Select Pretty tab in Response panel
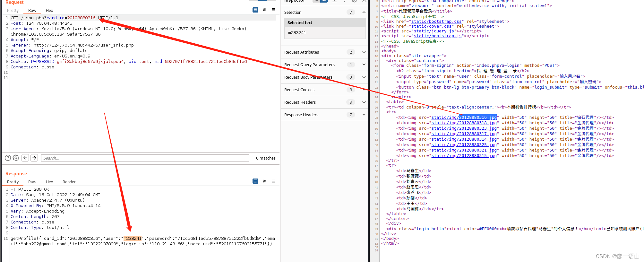 coord(13,182)
